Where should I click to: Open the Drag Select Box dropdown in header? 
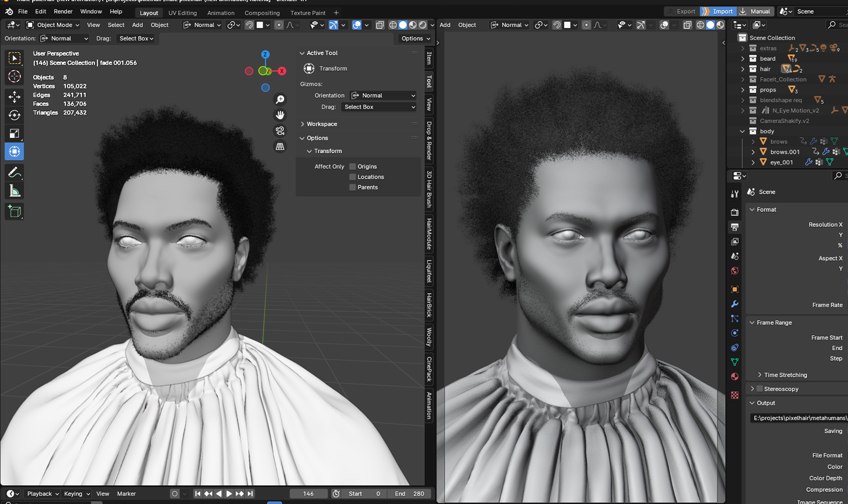[136, 39]
